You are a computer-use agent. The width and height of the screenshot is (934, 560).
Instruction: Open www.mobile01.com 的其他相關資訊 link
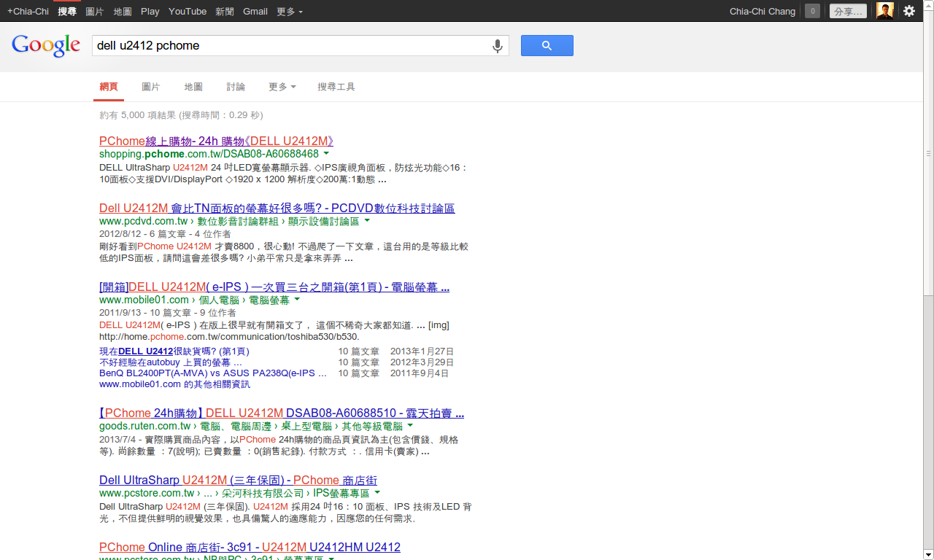[x=174, y=384]
